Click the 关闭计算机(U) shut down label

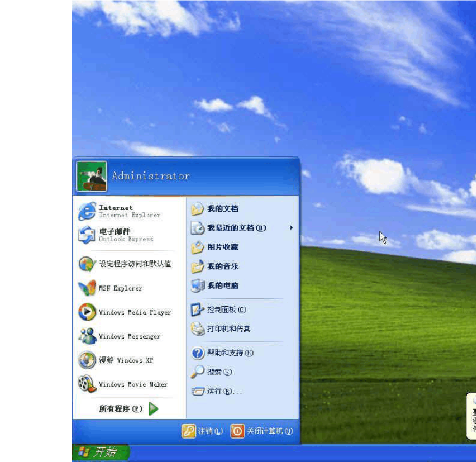tap(270, 431)
